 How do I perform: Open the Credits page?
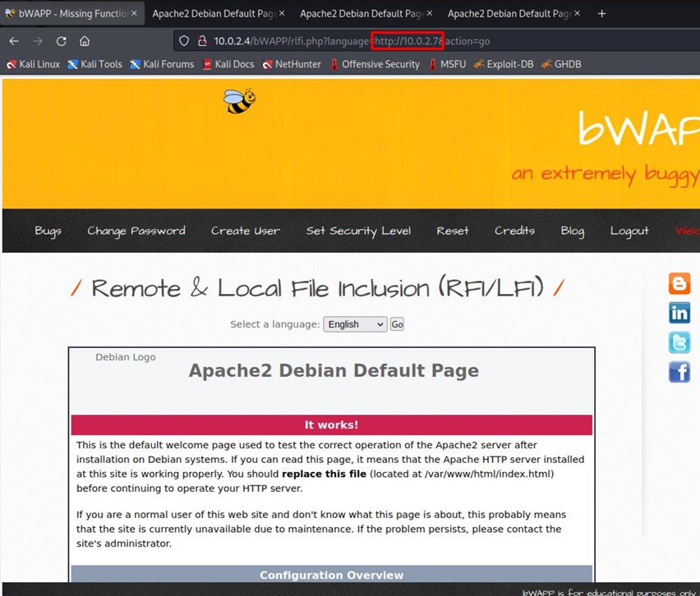pyautogui.click(x=515, y=231)
